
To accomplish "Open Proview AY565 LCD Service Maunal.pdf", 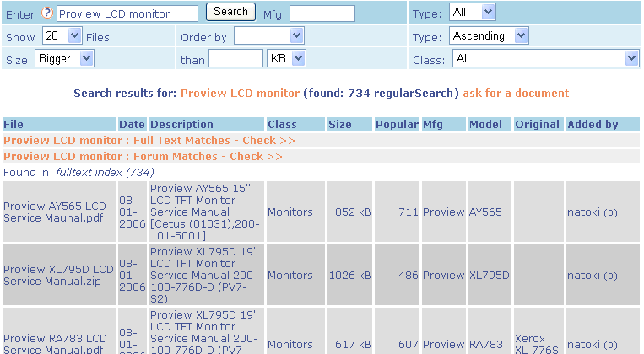I will [x=55, y=212].
